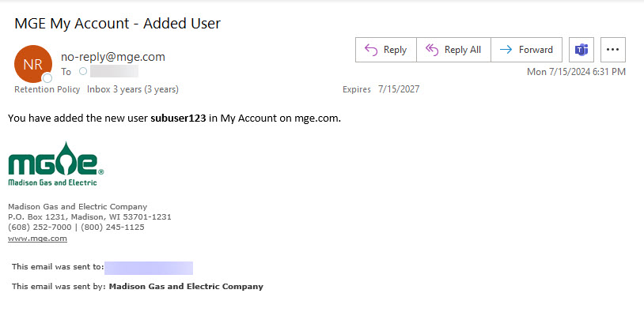Click the NR sender avatar
The image size is (644, 316).
[x=32, y=63]
